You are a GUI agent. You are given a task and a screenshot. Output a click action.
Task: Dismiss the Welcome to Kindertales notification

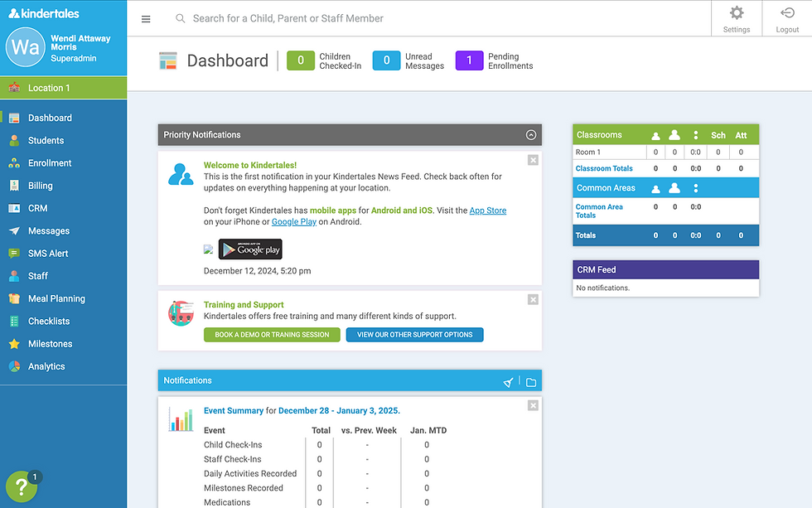click(533, 160)
